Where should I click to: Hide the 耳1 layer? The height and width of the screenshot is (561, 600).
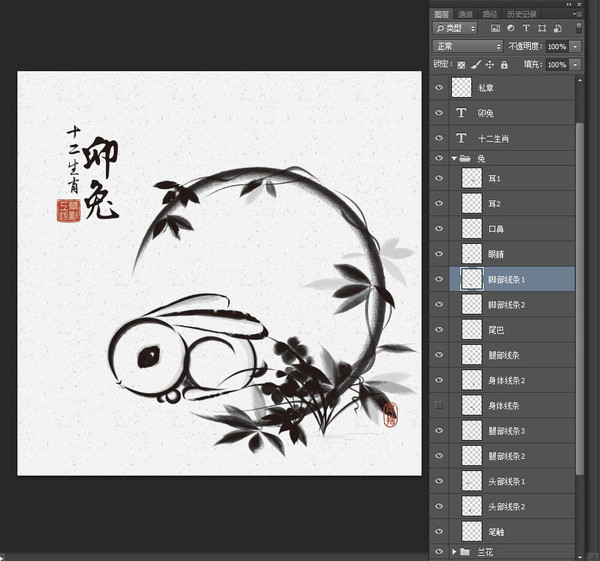pyautogui.click(x=439, y=178)
